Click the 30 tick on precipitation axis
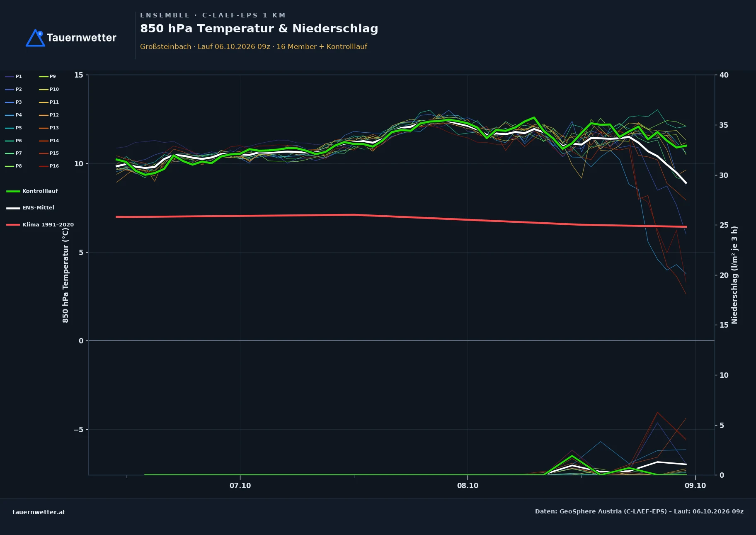This screenshot has width=756, height=535. point(724,175)
